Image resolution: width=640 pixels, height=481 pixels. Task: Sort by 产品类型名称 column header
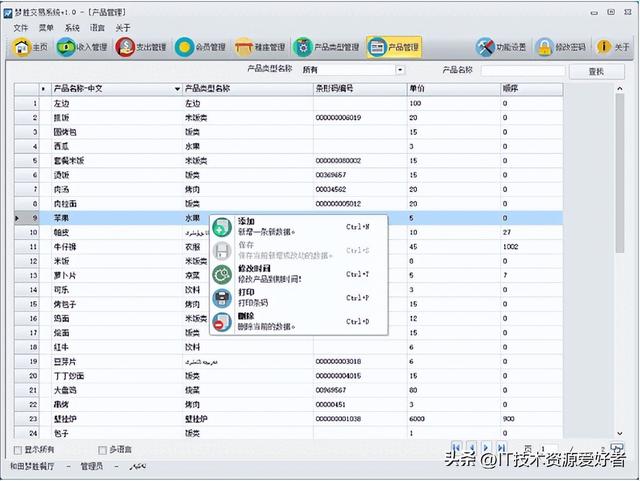pyautogui.click(x=248, y=89)
